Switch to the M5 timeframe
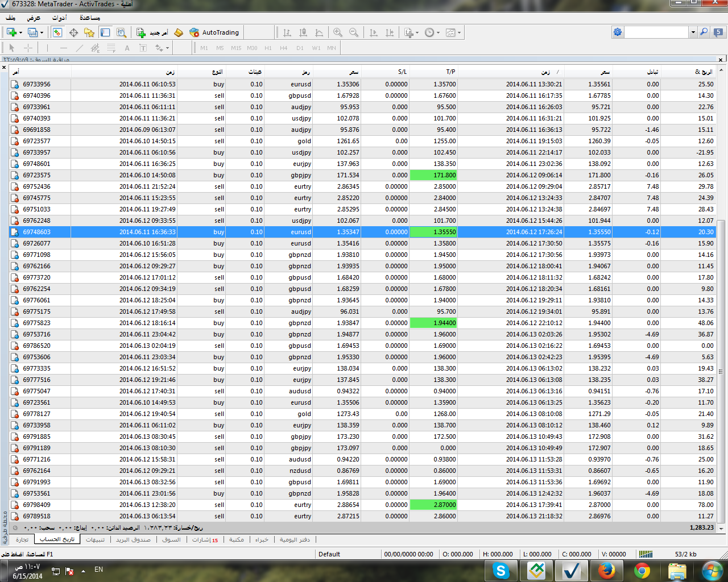Screen dimensions: 728x582 pyautogui.click(x=220, y=48)
